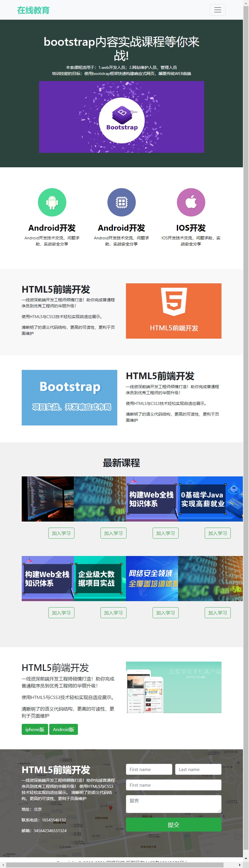This screenshot has width=249, height=868.
Task: Click the 联系电话: 16543546132 text
Action: pyautogui.click(x=44, y=820)
